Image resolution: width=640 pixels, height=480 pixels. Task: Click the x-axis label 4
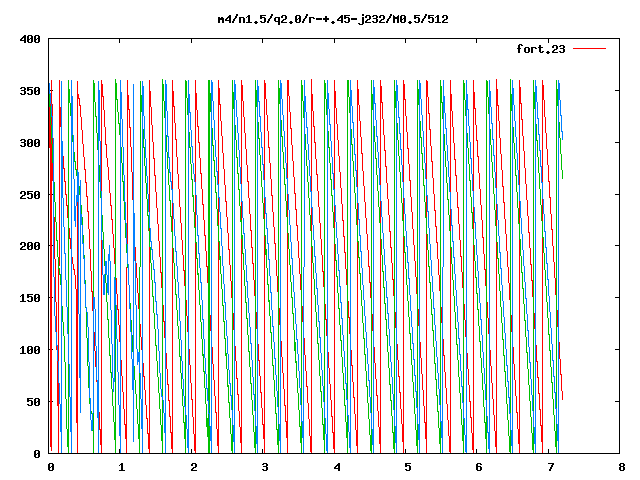337,467
